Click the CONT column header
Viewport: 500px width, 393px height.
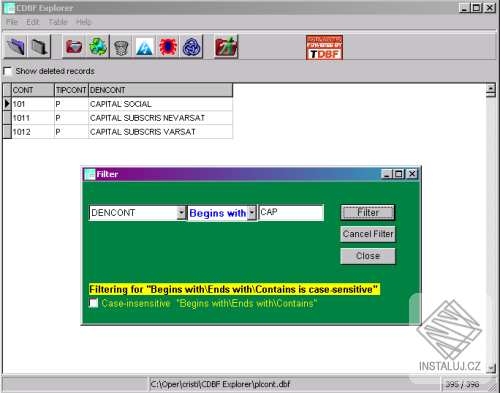33,90
